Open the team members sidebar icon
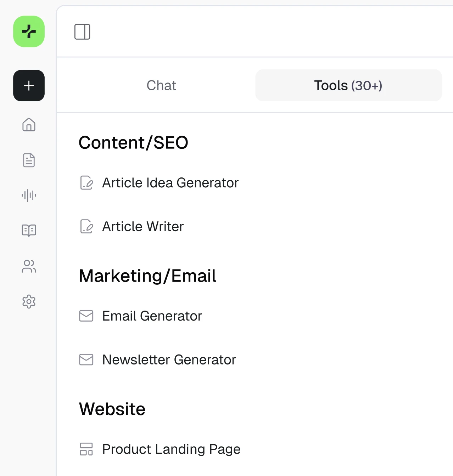 click(29, 266)
